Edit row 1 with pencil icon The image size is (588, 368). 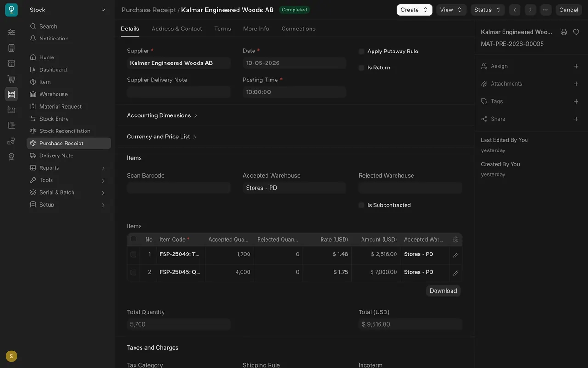(456, 255)
